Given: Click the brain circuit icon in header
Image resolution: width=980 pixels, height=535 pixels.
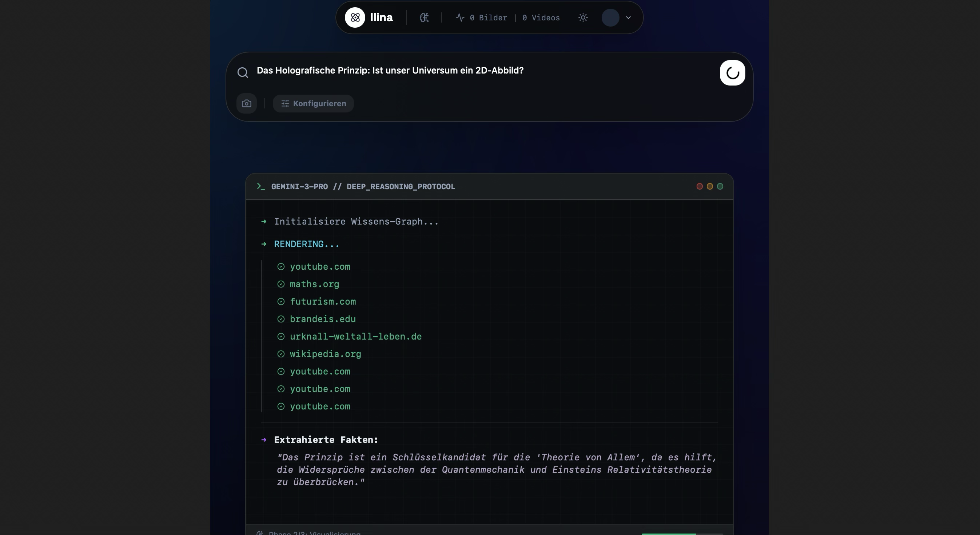Looking at the screenshot, I should click(424, 17).
